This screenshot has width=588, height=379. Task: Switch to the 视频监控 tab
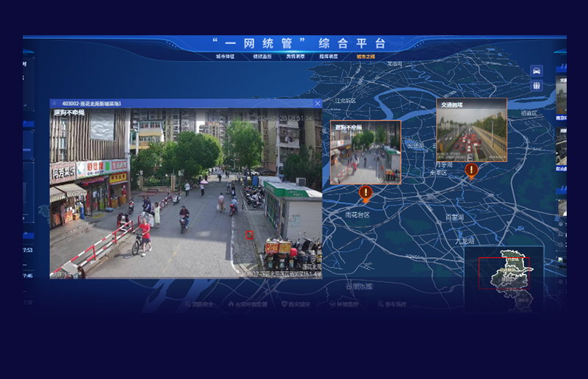point(262,56)
